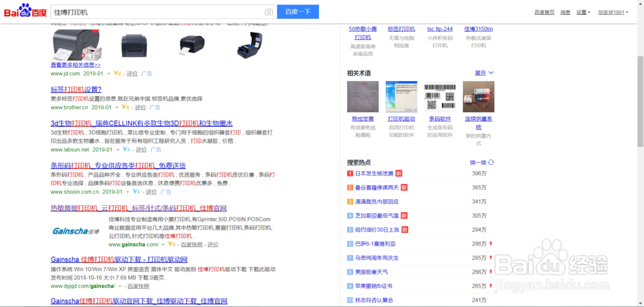Expand 相关术语 section with 展开
Image resolution: width=644 pixels, height=307 pixels.
coord(484,73)
